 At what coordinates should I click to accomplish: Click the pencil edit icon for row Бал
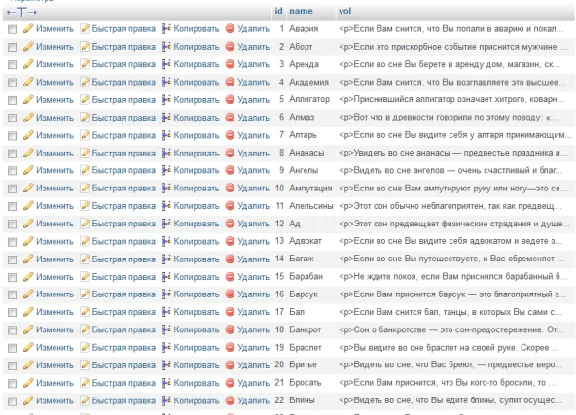28,312
